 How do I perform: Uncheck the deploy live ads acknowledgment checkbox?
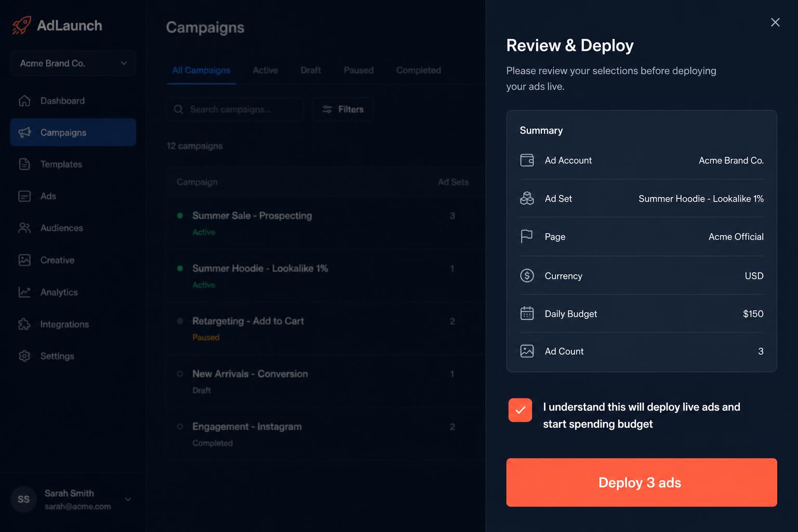[x=520, y=410]
